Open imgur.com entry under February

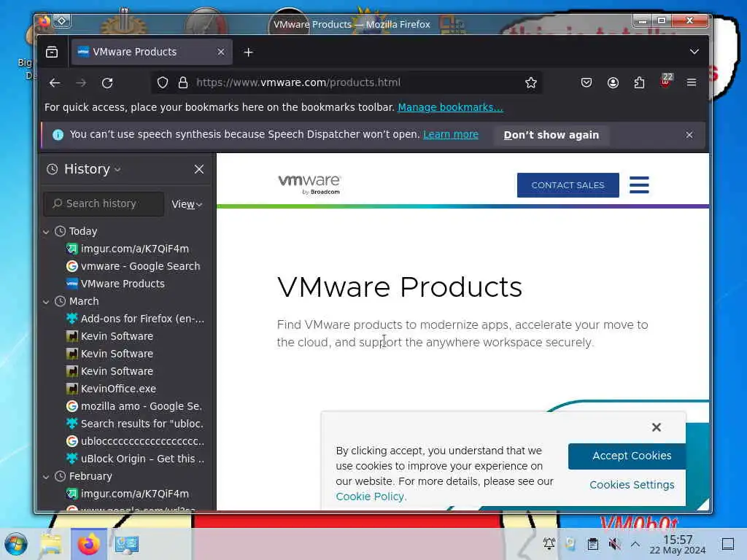(128, 494)
